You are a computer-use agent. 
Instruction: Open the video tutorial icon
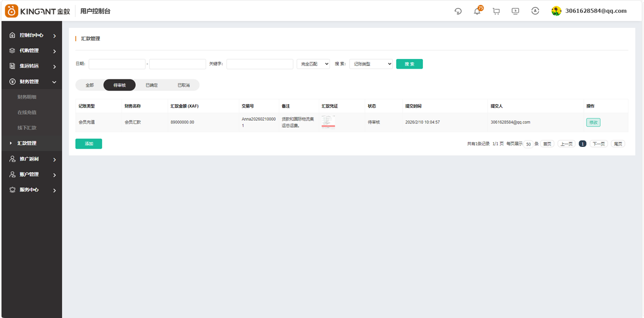coord(515,11)
